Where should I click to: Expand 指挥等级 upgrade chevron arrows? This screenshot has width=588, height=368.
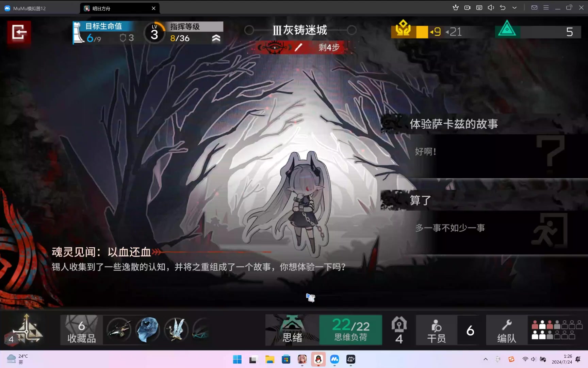tap(216, 38)
